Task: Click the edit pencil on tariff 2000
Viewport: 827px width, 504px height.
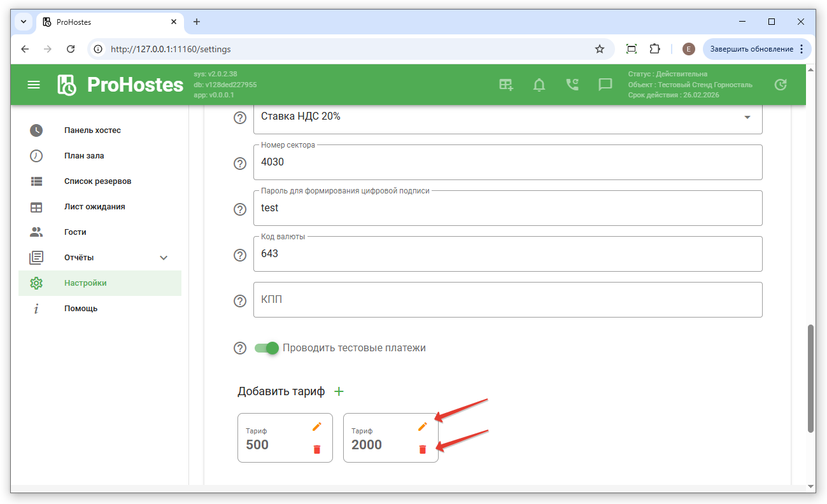Action: pyautogui.click(x=422, y=426)
